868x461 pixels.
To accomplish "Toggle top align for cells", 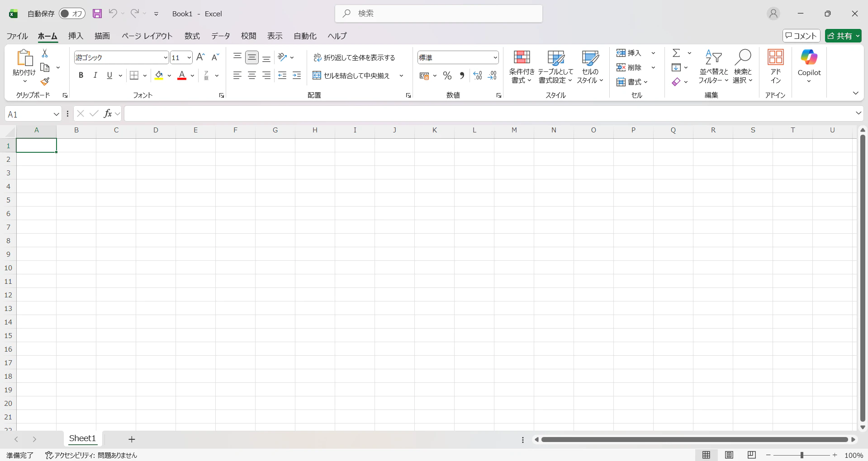I will (237, 57).
